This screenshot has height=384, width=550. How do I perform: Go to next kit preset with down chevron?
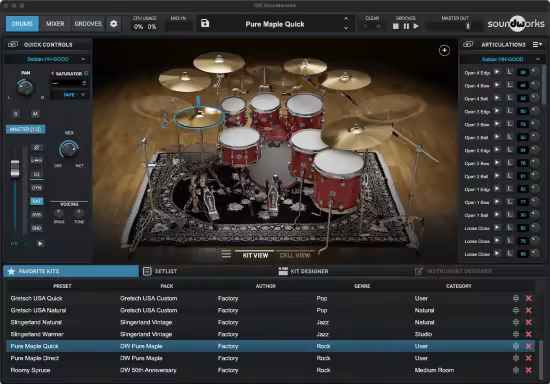[346, 28]
